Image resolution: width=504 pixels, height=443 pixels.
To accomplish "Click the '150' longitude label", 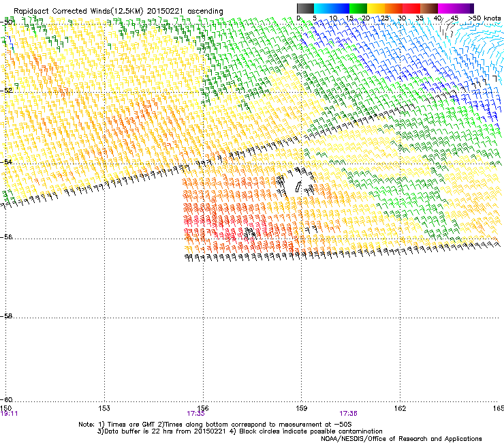I will 5,408.
